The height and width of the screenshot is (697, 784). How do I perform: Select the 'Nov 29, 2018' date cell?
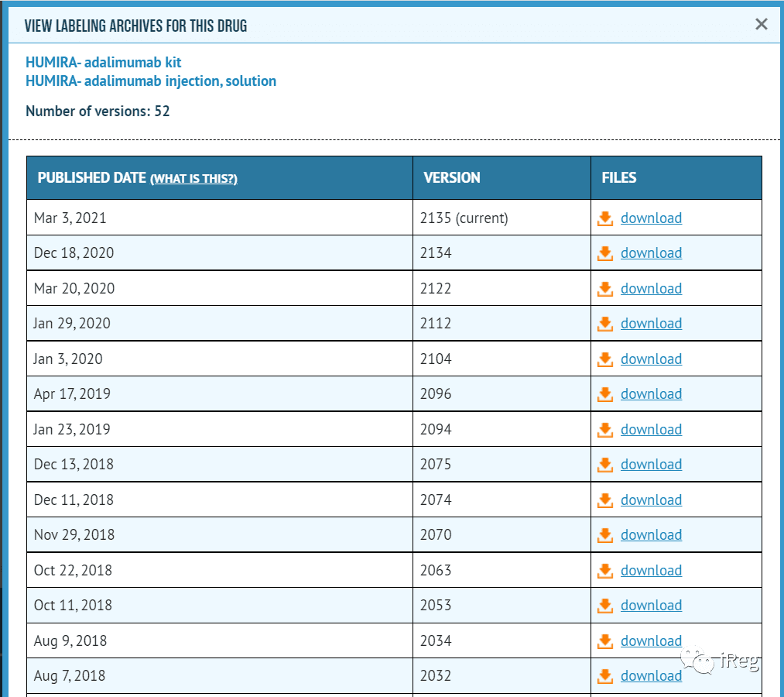click(220, 535)
